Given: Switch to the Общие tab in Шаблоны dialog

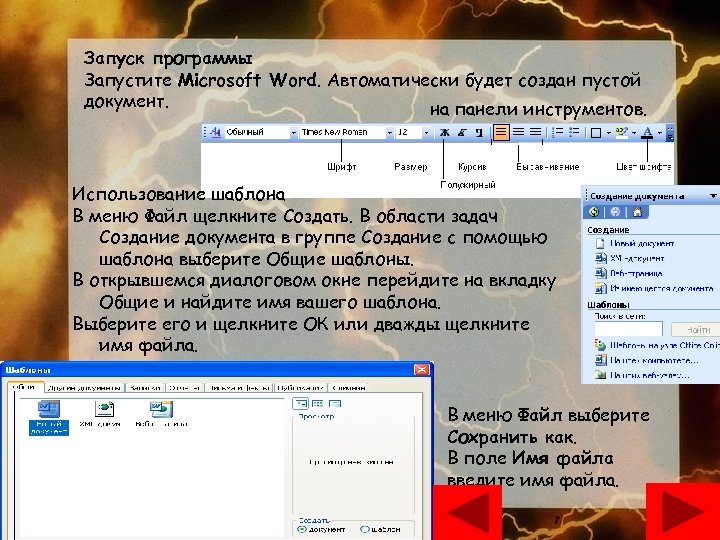Looking at the screenshot, I should (x=25, y=387).
